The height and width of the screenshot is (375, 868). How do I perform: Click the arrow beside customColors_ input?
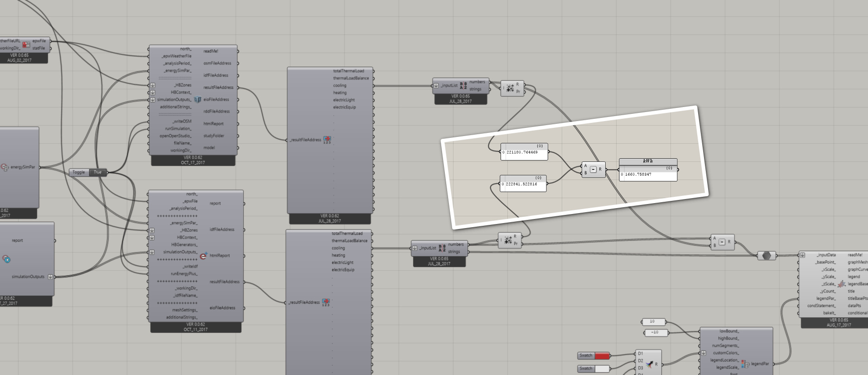(x=704, y=353)
